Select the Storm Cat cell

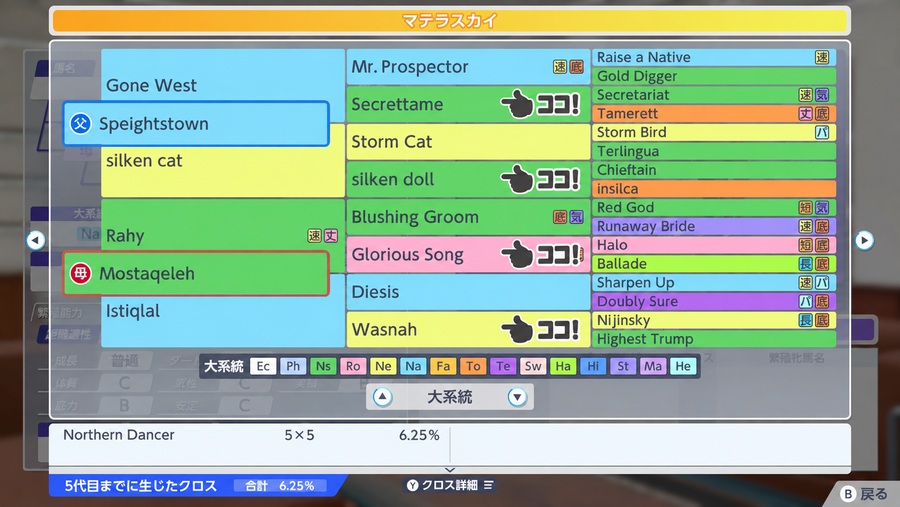point(468,141)
